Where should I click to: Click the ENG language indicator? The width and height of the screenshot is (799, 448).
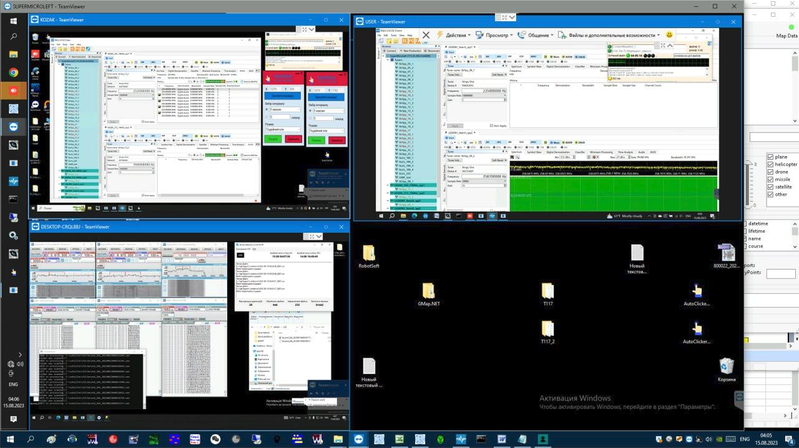point(13,382)
